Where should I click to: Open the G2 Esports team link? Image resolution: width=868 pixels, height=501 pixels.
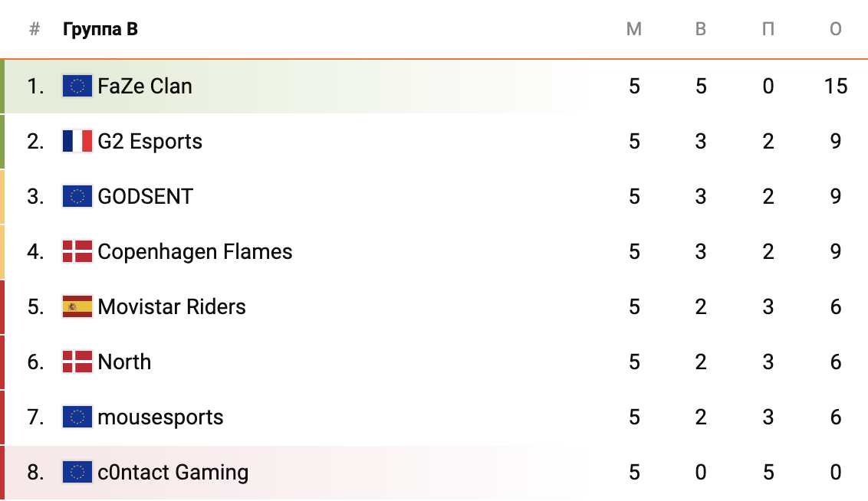point(150,141)
